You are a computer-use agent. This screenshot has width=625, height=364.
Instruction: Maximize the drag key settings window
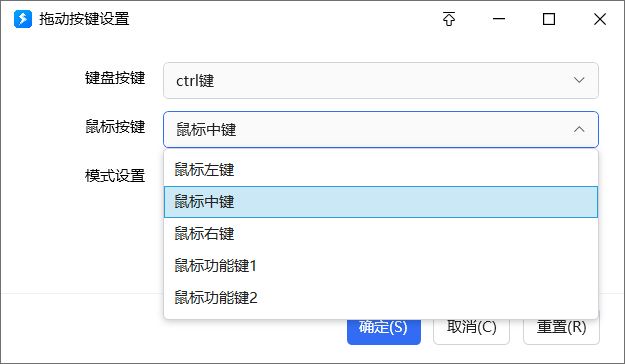(549, 19)
